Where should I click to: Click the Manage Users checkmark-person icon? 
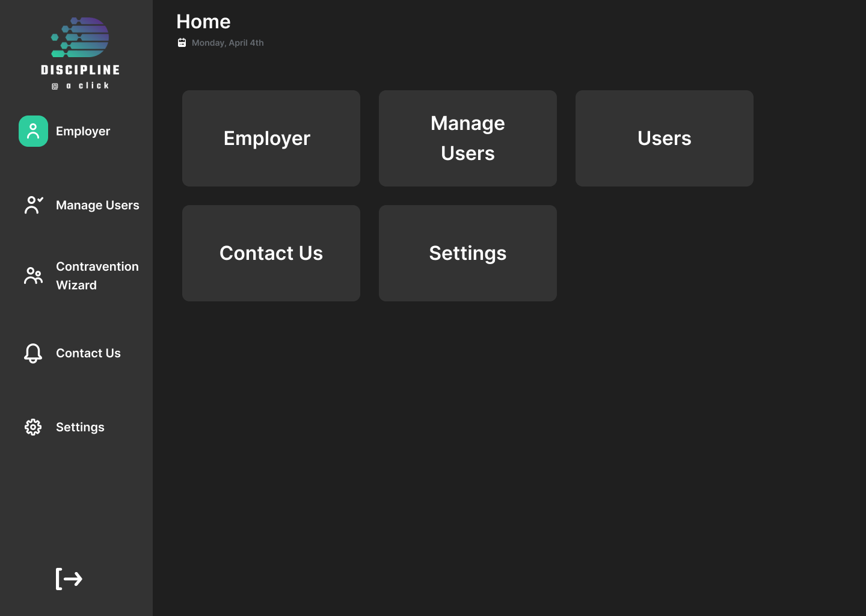click(x=34, y=205)
